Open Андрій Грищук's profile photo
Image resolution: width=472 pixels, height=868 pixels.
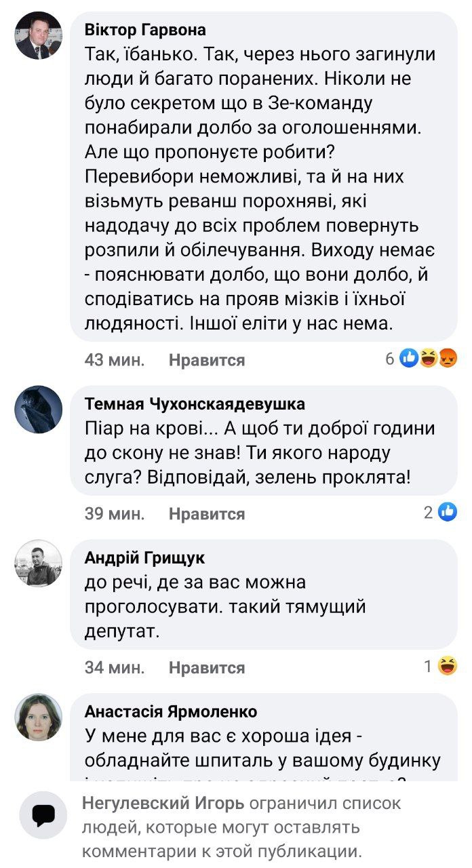click(39, 564)
